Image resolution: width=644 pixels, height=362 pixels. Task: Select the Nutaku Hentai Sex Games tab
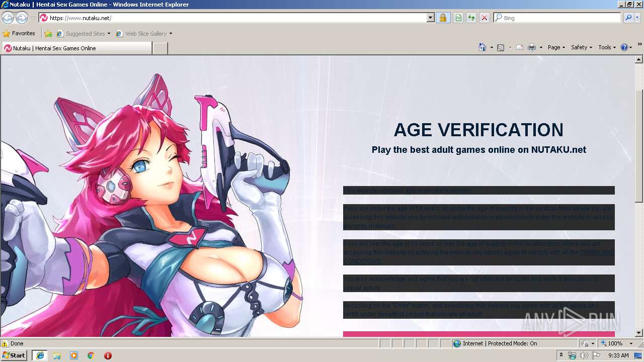coord(76,48)
